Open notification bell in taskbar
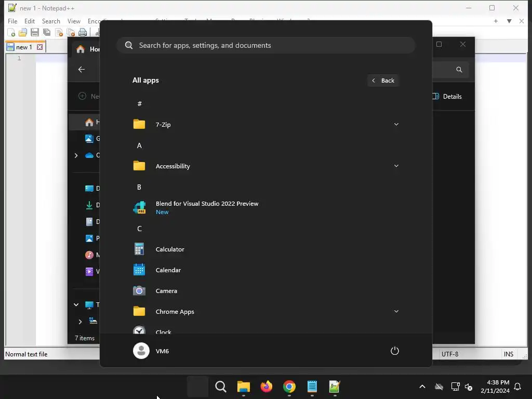The image size is (532, 399). [x=517, y=387]
